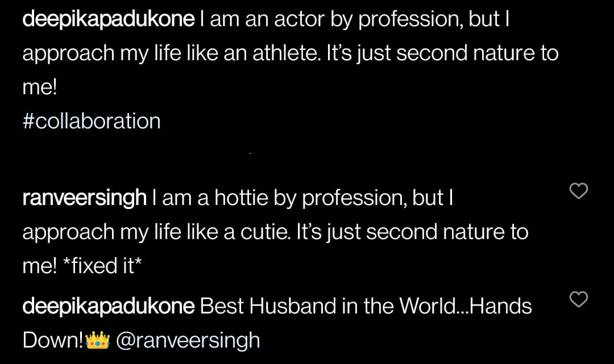Click deepikapadukone's username on the Best Husband reply

pyautogui.click(x=108, y=306)
